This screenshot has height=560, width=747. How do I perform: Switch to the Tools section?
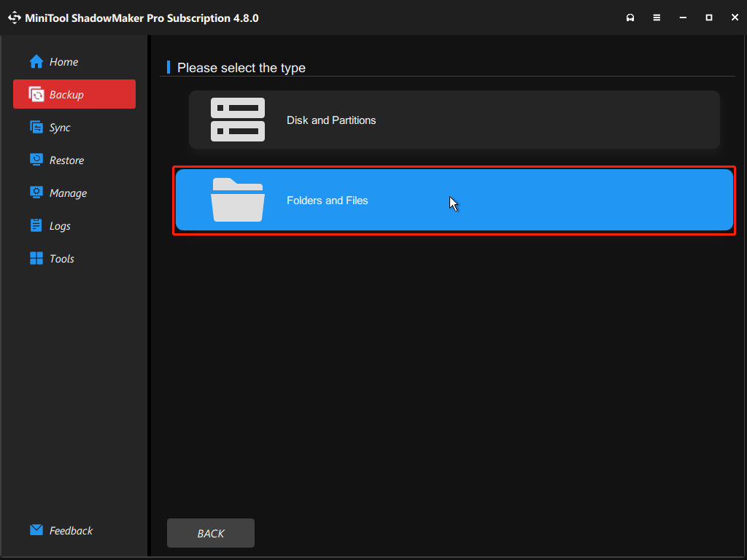61,258
